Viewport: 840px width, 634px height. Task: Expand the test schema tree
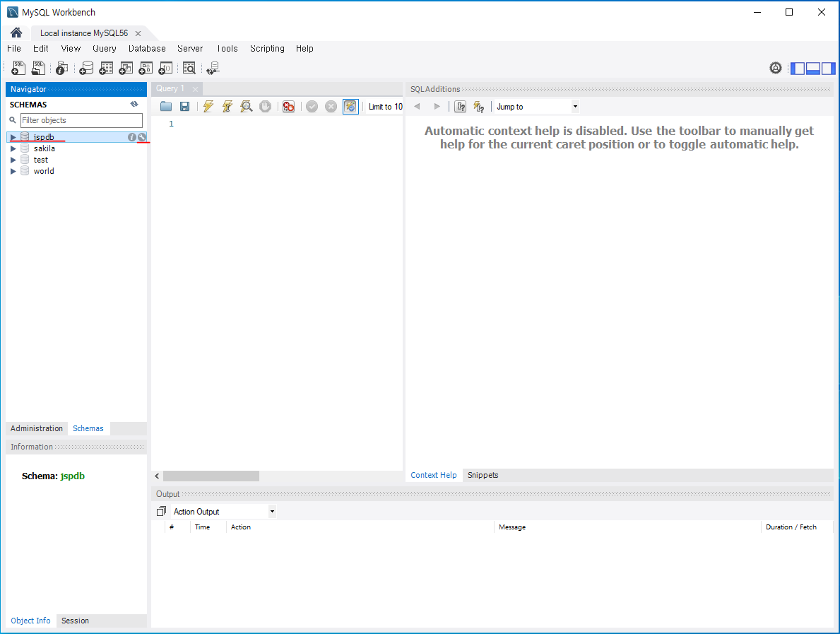(x=13, y=160)
